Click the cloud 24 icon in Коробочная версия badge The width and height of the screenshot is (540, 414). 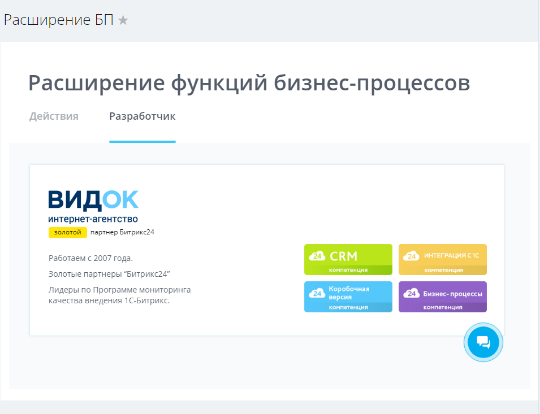317,293
